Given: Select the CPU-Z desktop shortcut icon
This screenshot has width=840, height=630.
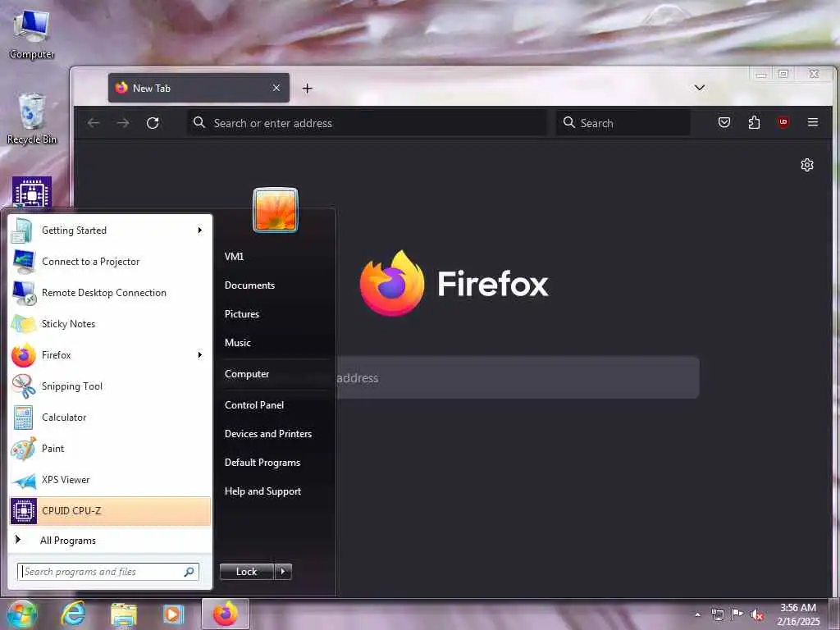Looking at the screenshot, I should click(32, 192).
